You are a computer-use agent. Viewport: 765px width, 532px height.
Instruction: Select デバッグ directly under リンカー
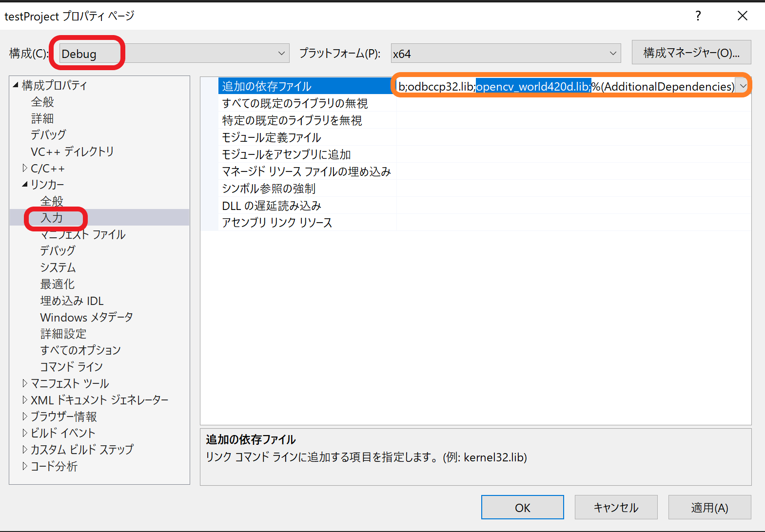(x=58, y=250)
